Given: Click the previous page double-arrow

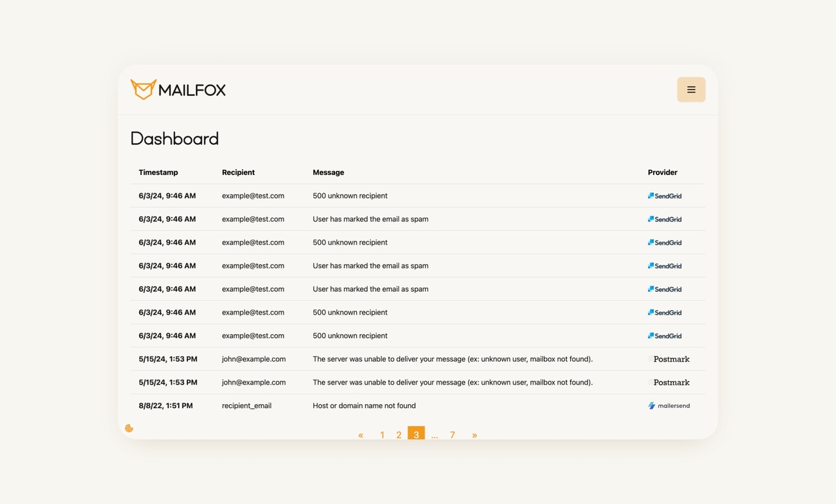Looking at the screenshot, I should (361, 435).
